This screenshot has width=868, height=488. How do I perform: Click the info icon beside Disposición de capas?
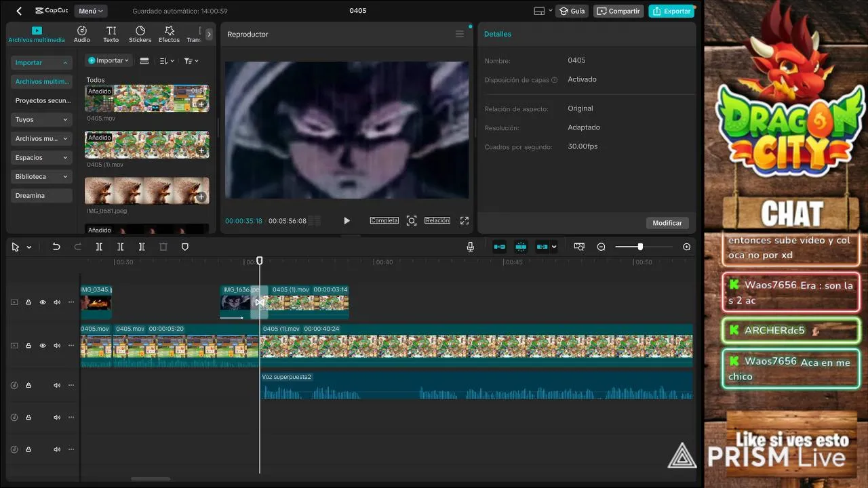coord(555,80)
